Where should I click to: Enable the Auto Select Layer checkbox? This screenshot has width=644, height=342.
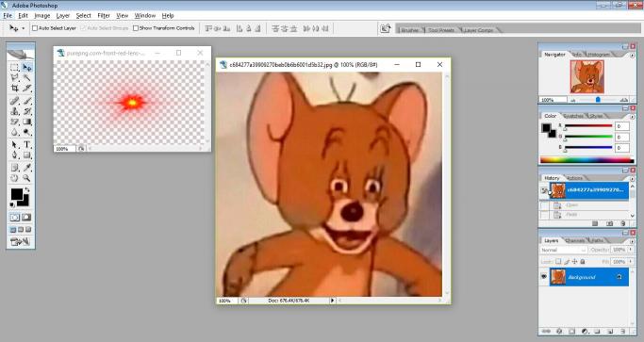[x=35, y=28]
